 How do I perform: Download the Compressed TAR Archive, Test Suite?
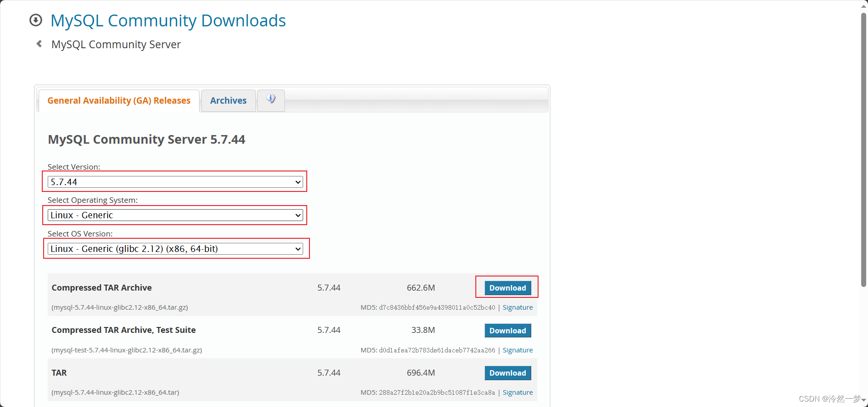point(508,331)
